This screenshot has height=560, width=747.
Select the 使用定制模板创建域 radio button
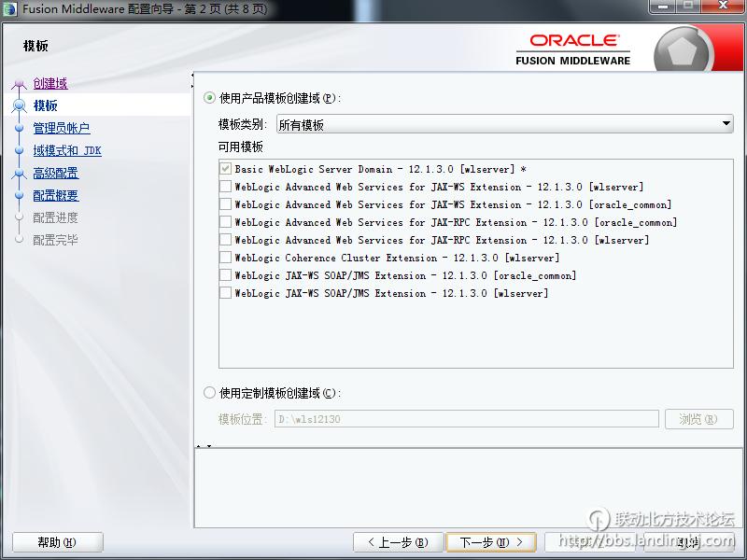click(209, 393)
